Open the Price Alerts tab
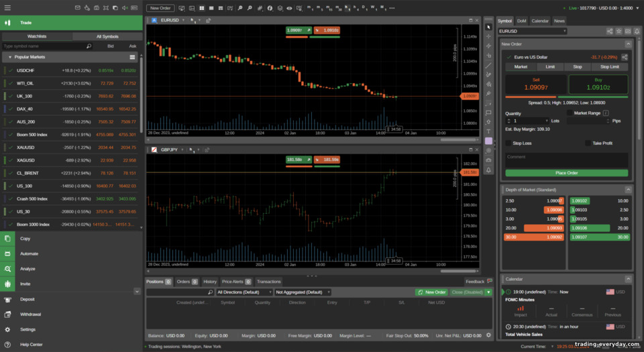Image resolution: width=644 pixels, height=352 pixels. [236, 282]
